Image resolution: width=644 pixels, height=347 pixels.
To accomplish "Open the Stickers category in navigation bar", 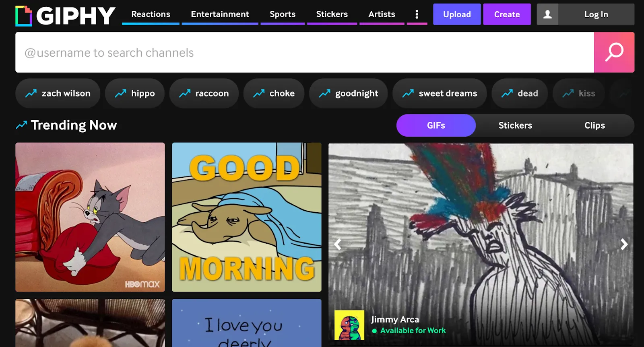I will coord(332,14).
